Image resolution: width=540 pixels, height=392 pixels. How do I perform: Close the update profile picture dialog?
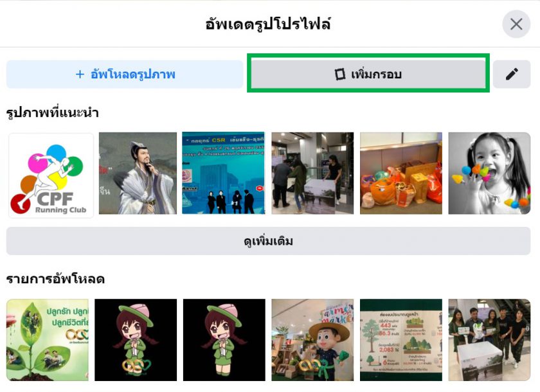pyautogui.click(x=516, y=24)
